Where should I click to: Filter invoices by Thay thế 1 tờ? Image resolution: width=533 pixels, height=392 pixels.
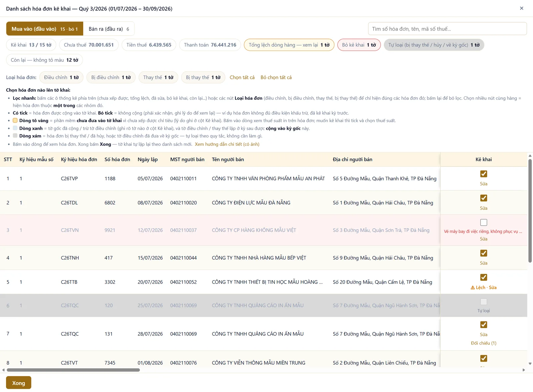click(158, 78)
